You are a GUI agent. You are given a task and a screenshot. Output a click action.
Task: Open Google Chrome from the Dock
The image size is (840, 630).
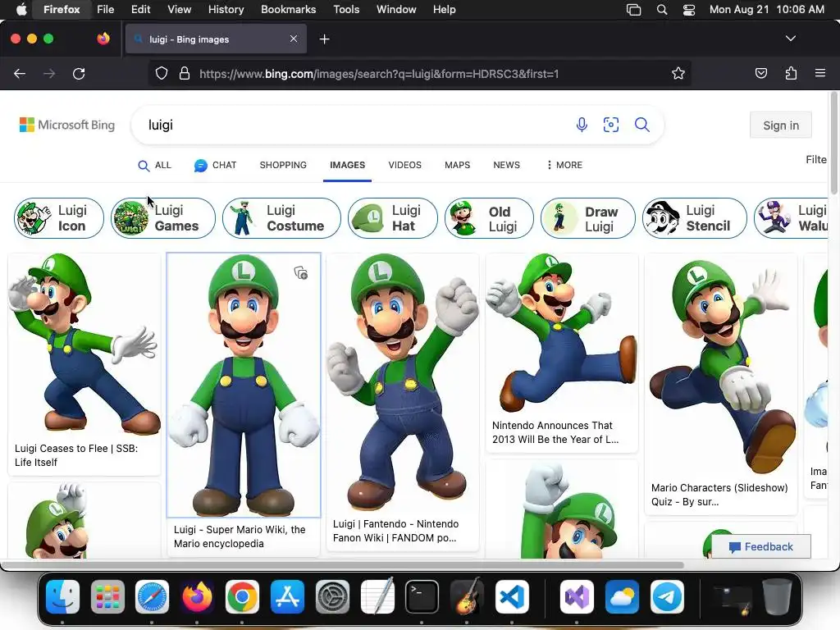[242, 597]
